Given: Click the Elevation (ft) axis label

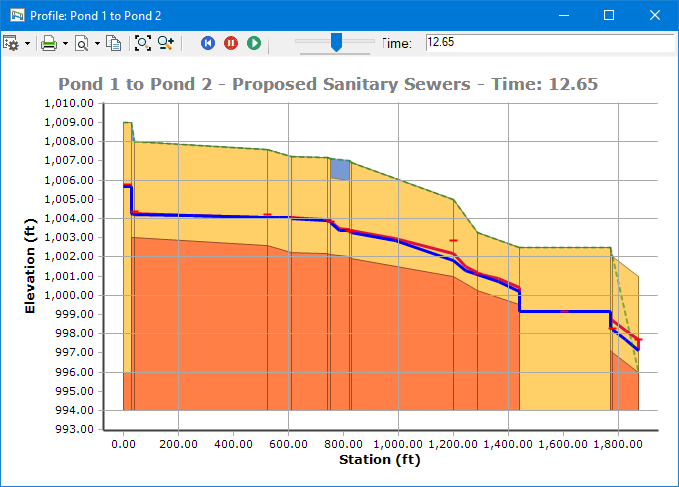Looking at the screenshot, I should [29, 266].
